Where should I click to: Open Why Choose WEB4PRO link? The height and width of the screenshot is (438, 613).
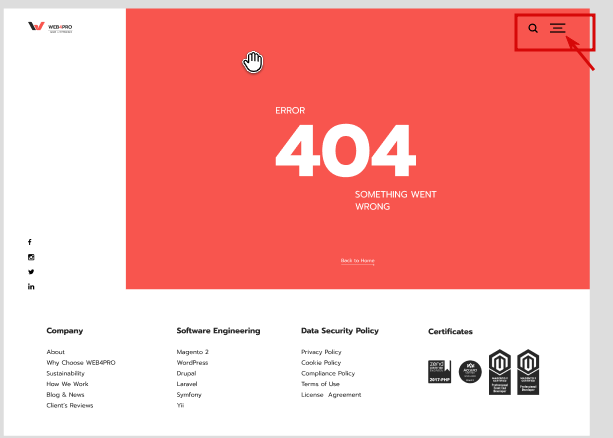(x=81, y=363)
